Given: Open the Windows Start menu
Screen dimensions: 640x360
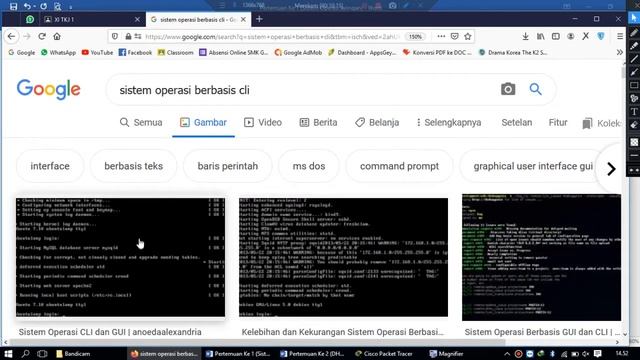Looking at the screenshot, I should [8, 353].
